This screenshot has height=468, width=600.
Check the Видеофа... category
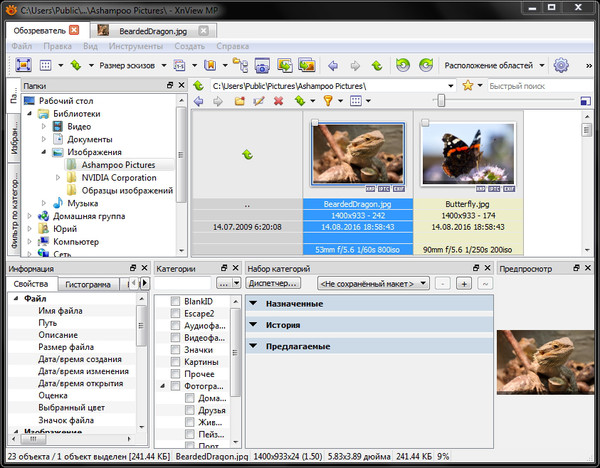click(175, 338)
